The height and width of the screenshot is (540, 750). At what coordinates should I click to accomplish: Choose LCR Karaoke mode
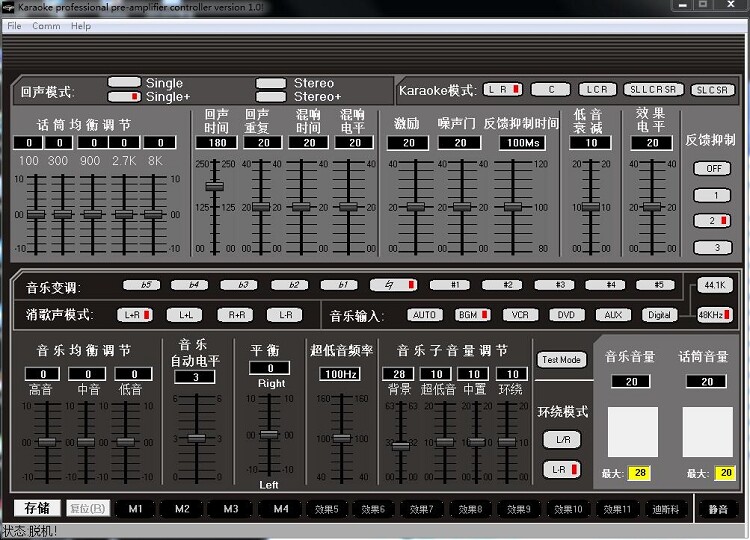click(x=597, y=89)
